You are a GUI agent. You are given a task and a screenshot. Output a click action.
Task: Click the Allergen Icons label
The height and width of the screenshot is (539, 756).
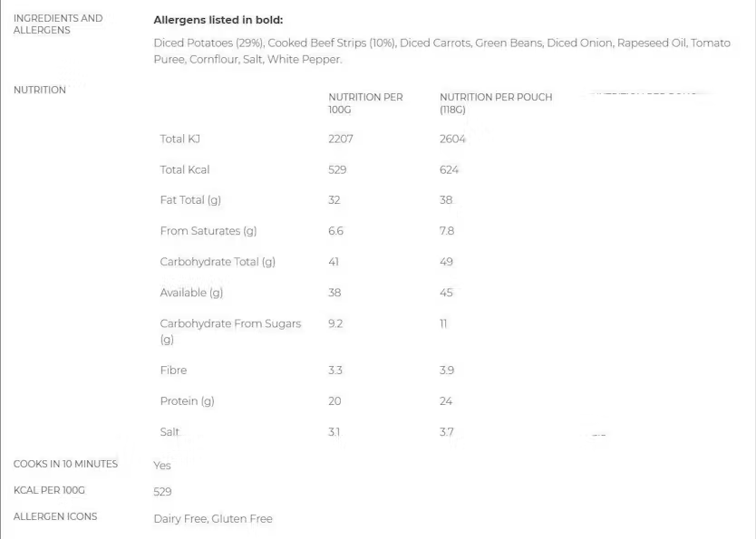(x=55, y=516)
